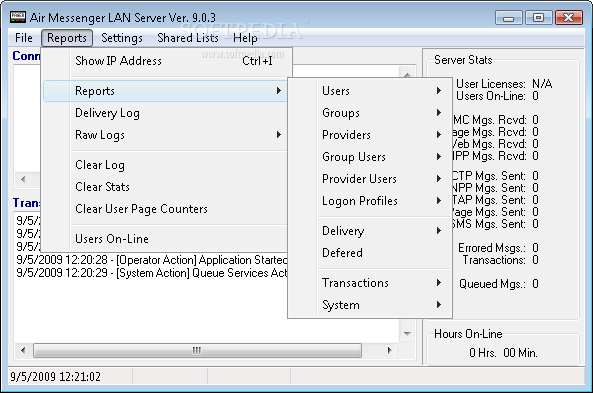
Task: Click left arrow of connections list scrollbar
Action: point(23,179)
